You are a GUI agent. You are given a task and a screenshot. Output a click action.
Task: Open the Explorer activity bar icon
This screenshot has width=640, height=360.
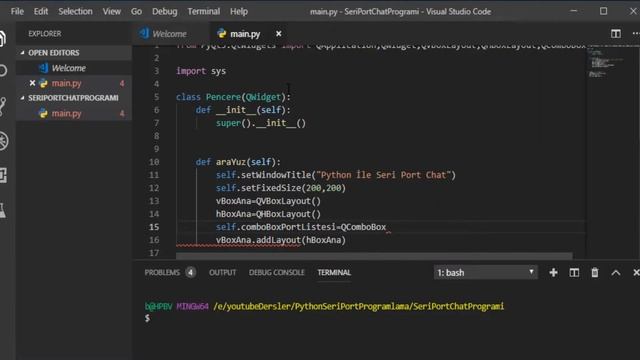click(x=2, y=39)
